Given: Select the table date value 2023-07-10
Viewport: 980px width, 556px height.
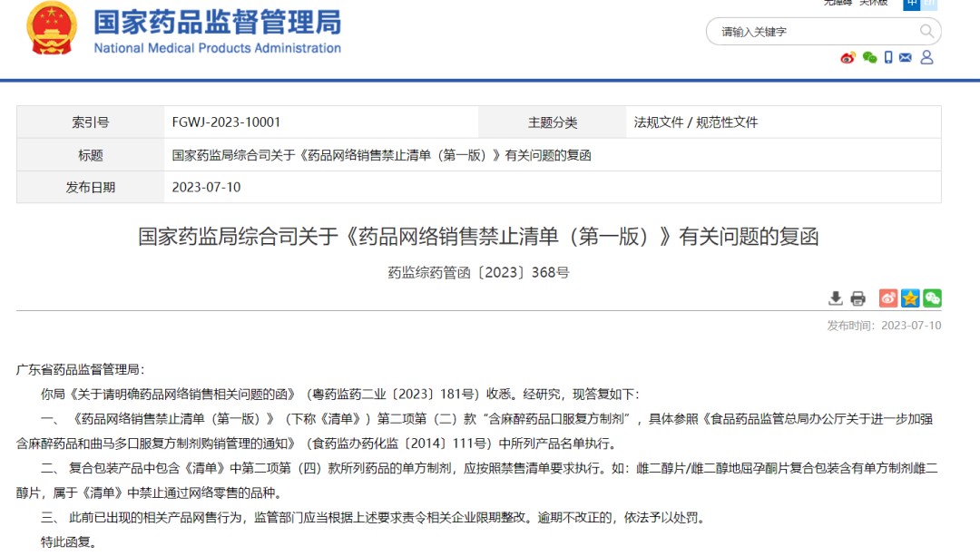Looking at the screenshot, I should [206, 188].
